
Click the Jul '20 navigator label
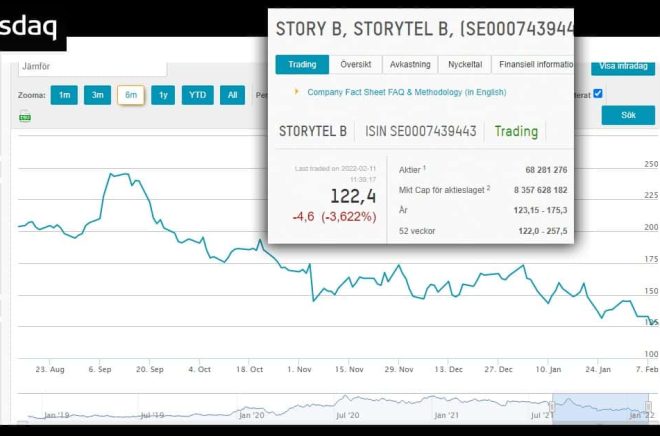[x=347, y=415]
